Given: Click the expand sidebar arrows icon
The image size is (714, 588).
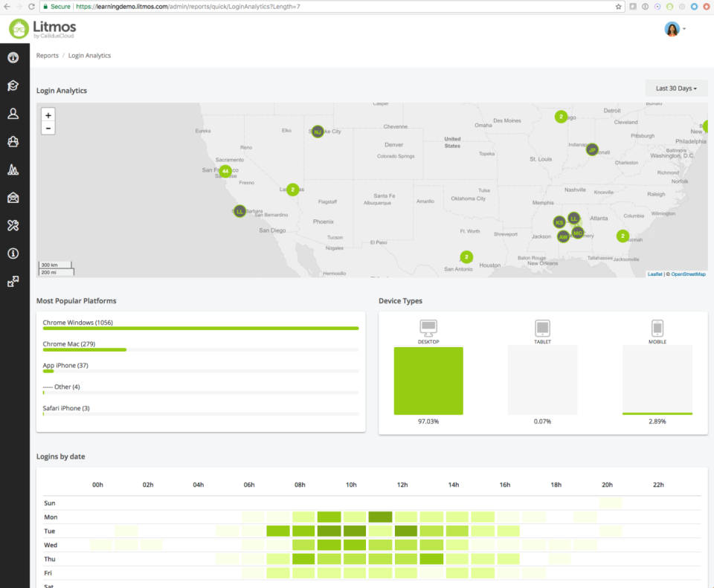Looking at the screenshot, I should pos(13,282).
